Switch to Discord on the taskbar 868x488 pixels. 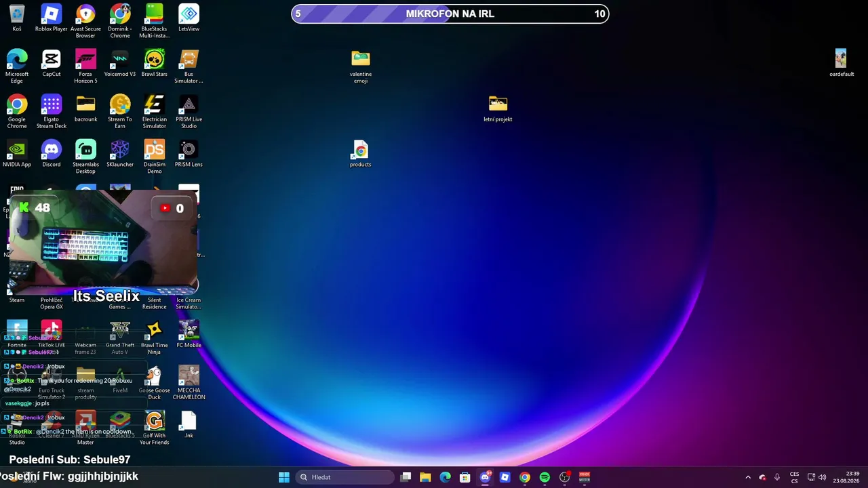click(485, 477)
